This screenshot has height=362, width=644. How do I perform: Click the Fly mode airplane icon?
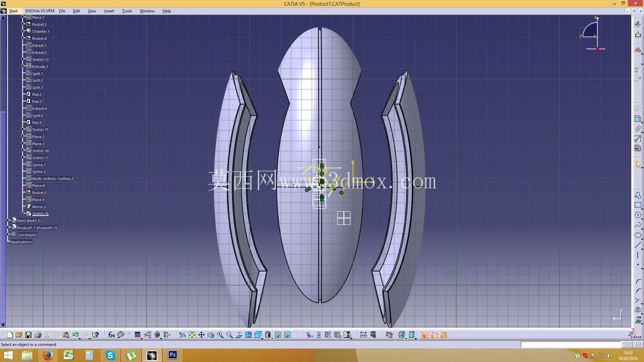(182, 335)
